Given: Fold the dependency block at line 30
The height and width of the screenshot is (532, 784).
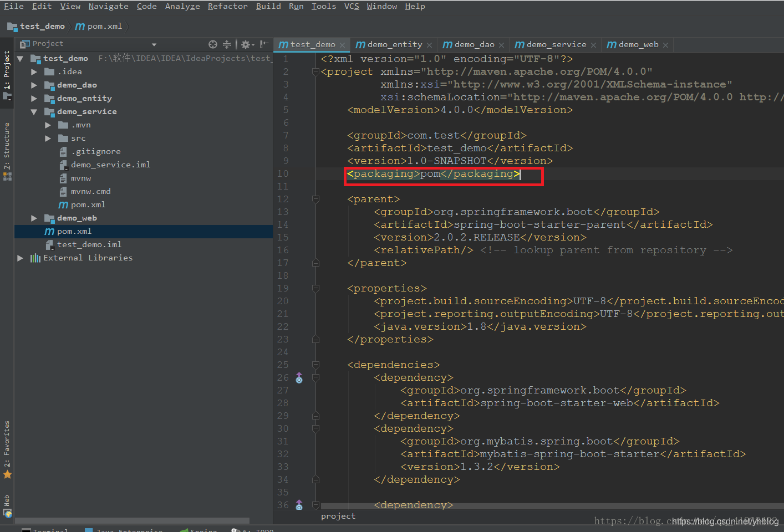Looking at the screenshot, I should (x=315, y=429).
